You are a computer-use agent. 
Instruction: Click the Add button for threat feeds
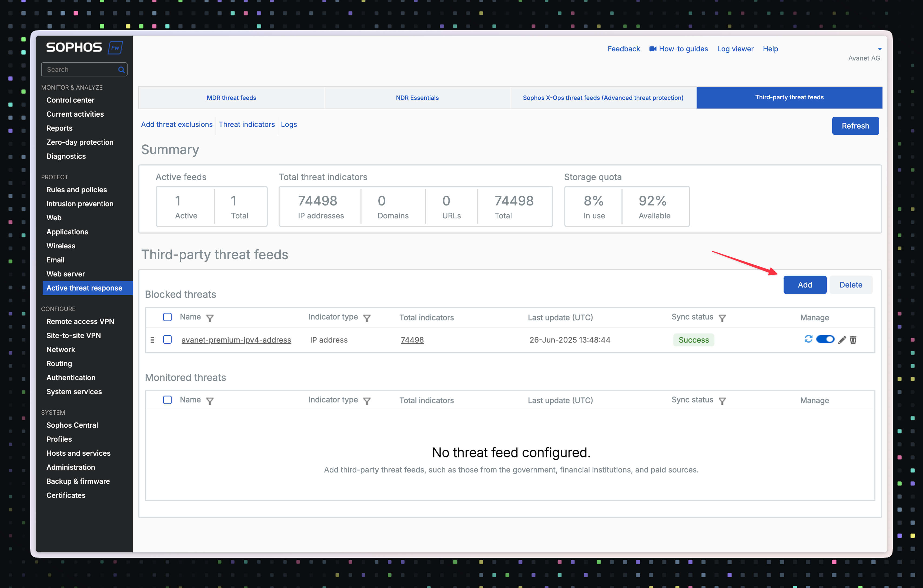tap(805, 285)
